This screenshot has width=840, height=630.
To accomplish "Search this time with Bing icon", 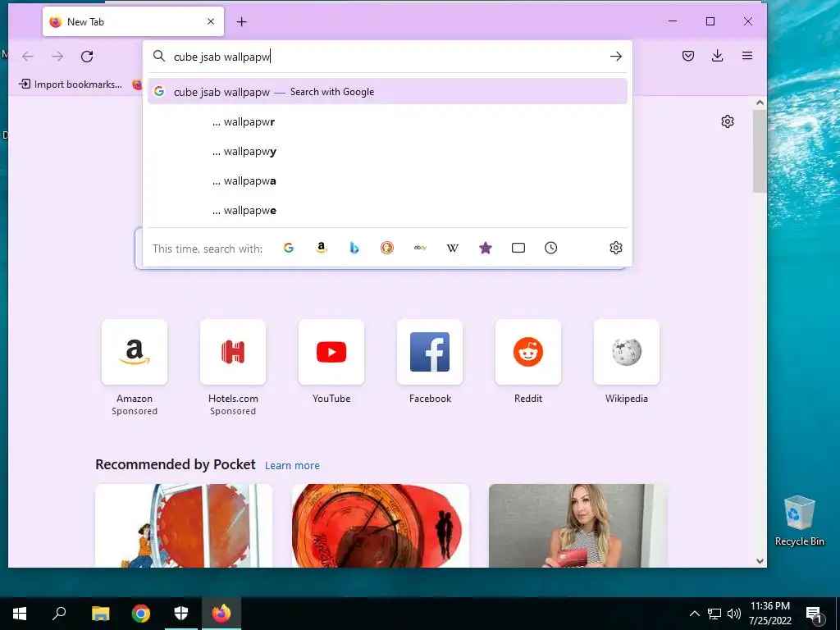I will pos(354,248).
